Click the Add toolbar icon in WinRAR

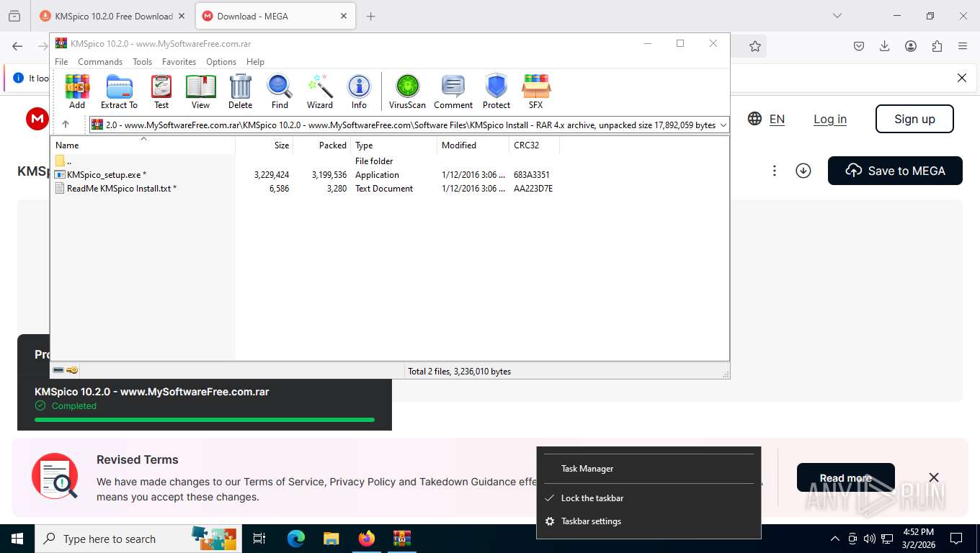click(77, 91)
